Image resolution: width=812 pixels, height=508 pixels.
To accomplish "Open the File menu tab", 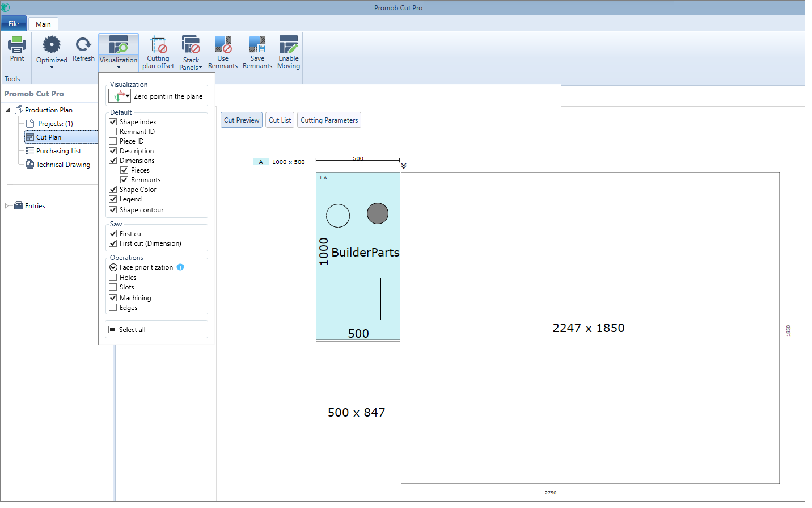I will [14, 24].
